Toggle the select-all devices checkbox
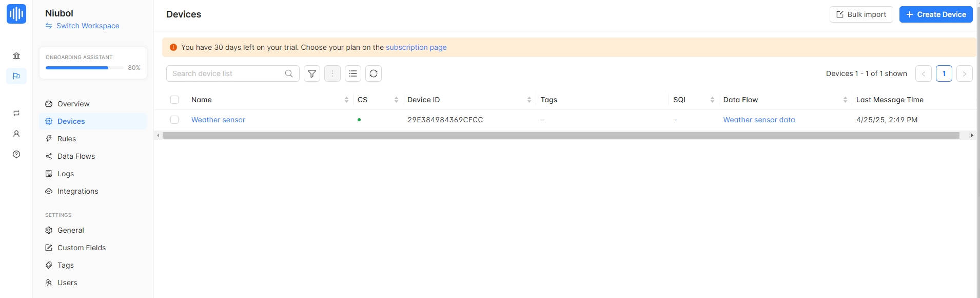This screenshot has width=980, height=298. [x=174, y=100]
